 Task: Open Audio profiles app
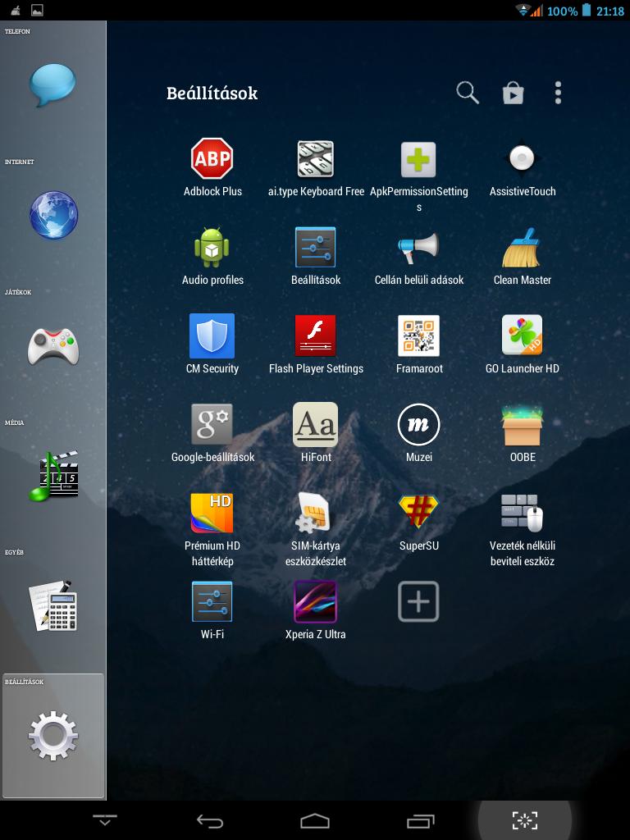tap(212, 247)
